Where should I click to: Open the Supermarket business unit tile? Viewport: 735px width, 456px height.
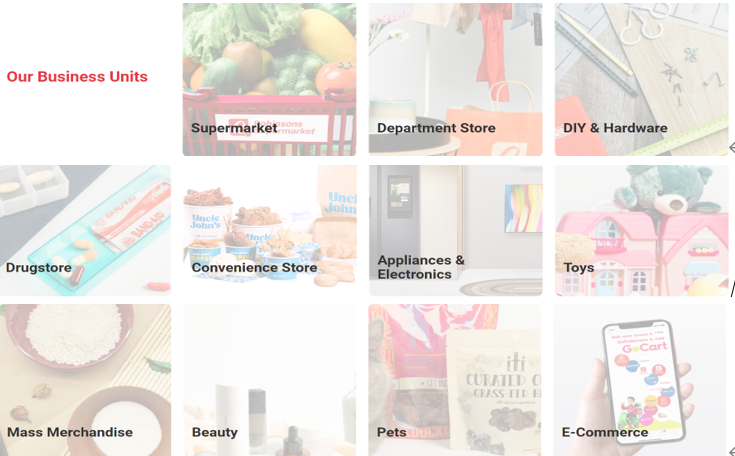click(270, 79)
